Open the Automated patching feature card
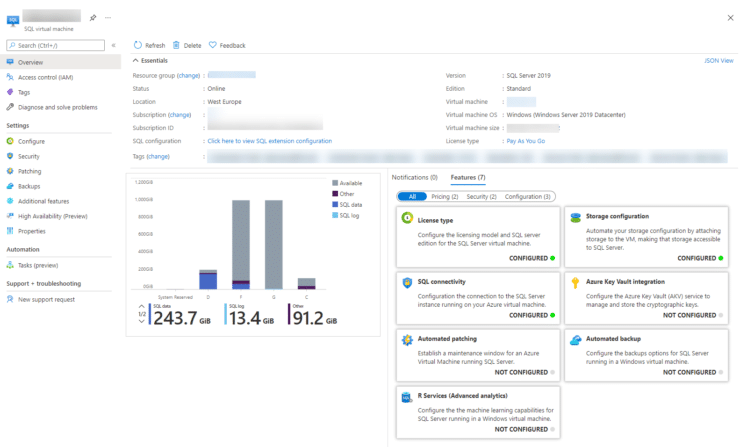 pyautogui.click(x=478, y=355)
